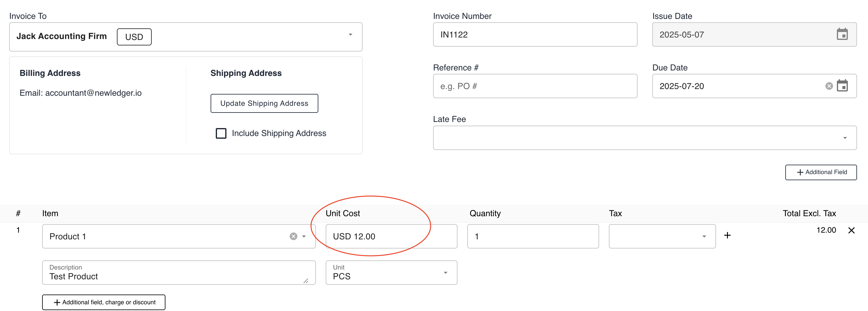The height and width of the screenshot is (311, 868).
Task: Click the USD currency badge
Action: pyautogui.click(x=134, y=37)
